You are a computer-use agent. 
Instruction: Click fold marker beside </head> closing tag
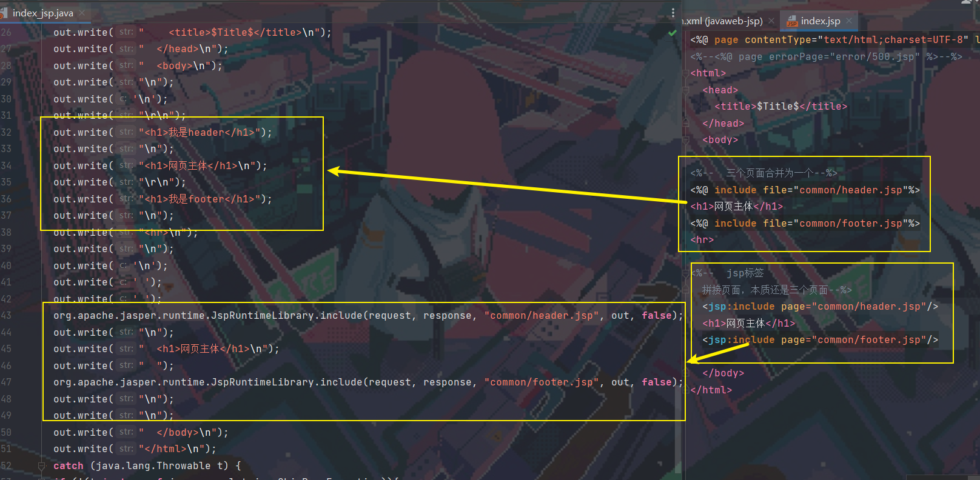(x=686, y=124)
